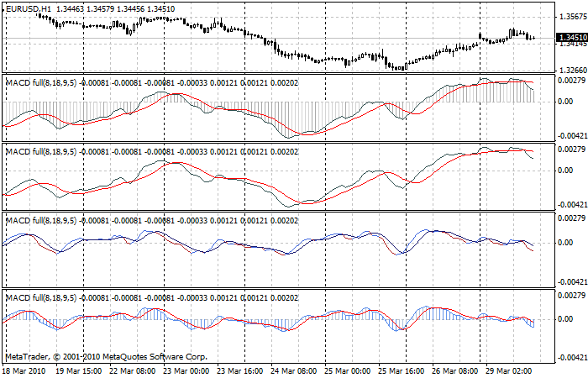The width and height of the screenshot is (588, 378).
Task: Click the current price label 1.34510
Action: pyautogui.click(x=571, y=37)
